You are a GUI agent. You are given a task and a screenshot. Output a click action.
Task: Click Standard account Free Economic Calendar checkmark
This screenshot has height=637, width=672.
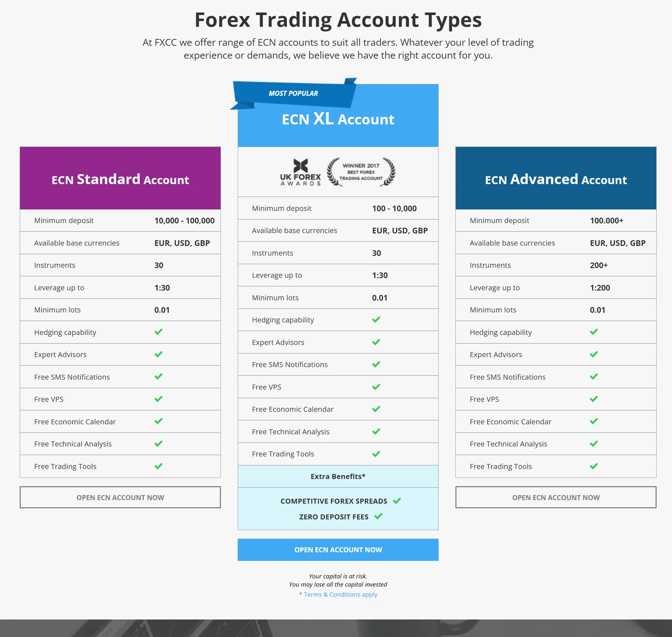pyautogui.click(x=158, y=421)
